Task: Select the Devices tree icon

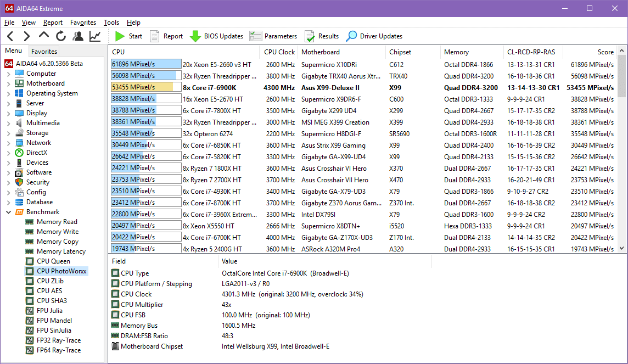Action: (19, 162)
